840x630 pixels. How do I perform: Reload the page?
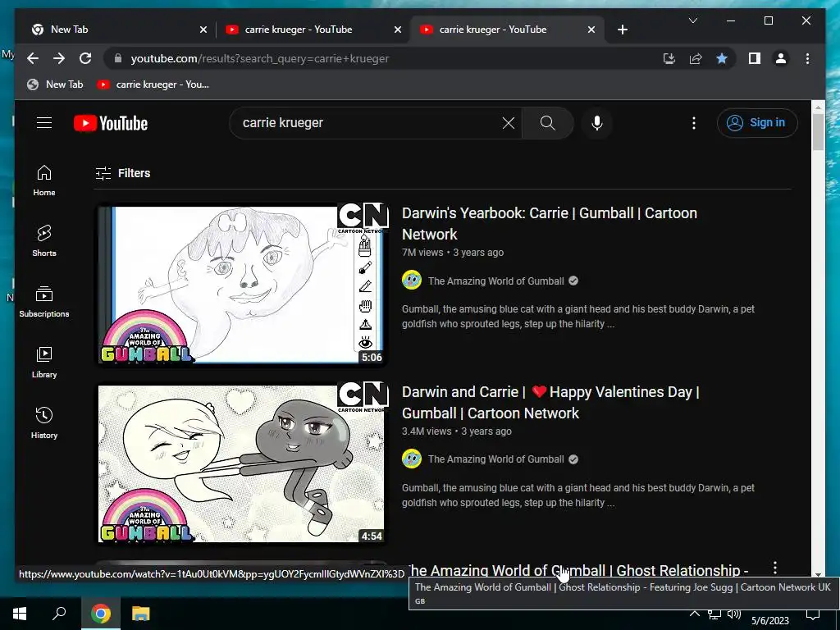point(85,58)
